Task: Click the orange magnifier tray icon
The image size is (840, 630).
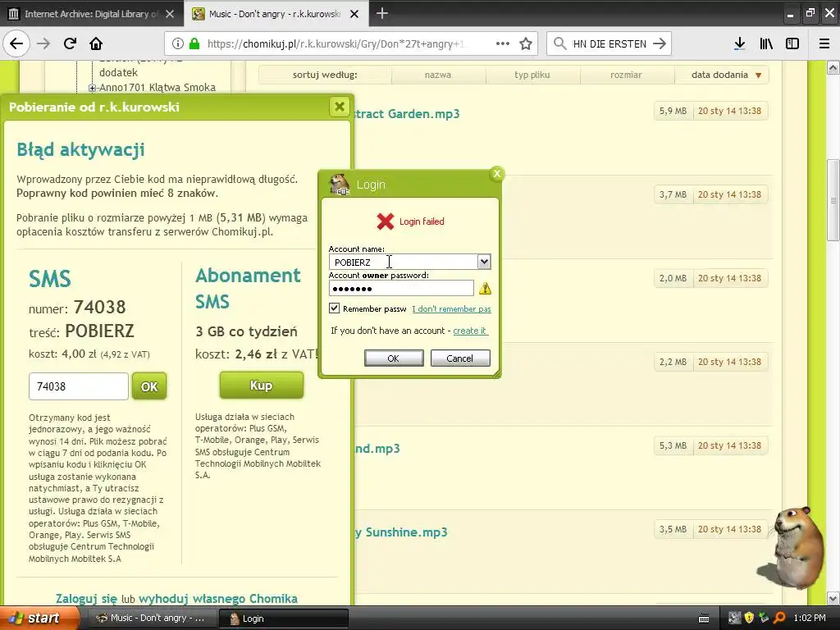Action: [779, 618]
